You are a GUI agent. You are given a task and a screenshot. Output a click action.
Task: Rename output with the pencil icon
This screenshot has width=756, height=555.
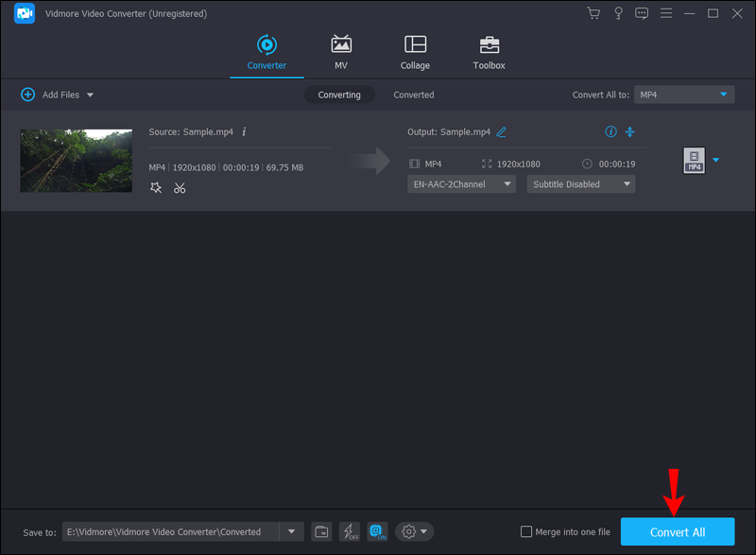point(502,131)
